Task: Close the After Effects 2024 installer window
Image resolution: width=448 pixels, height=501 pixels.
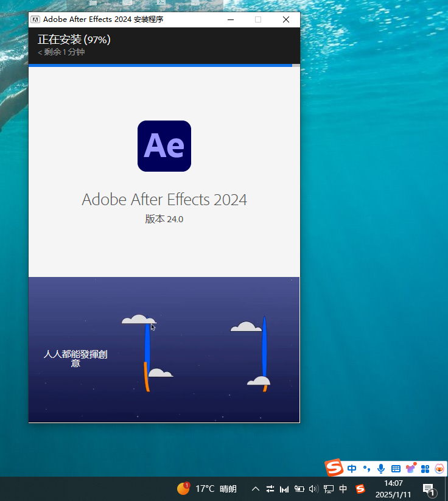Action: (x=286, y=19)
